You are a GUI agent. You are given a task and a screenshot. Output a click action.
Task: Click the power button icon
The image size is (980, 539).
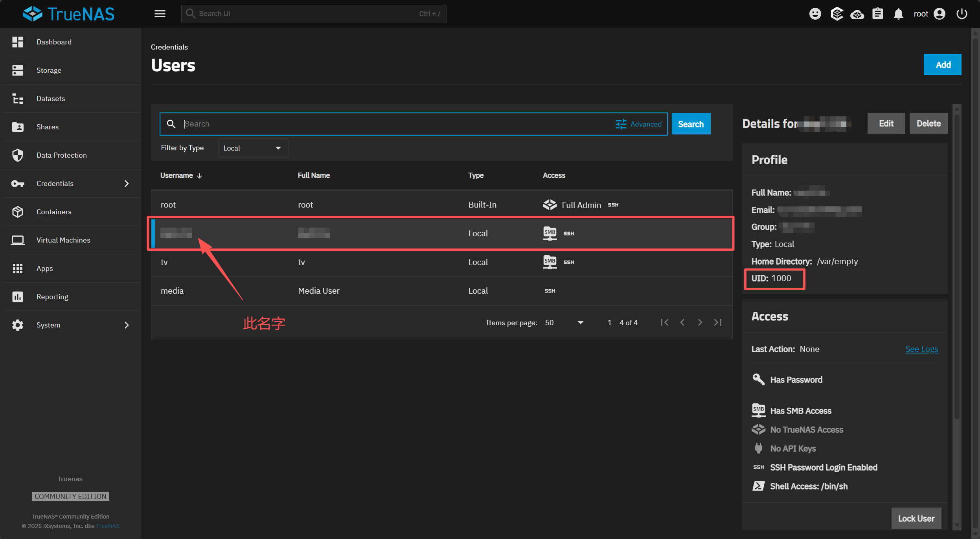pyautogui.click(x=962, y=14)
